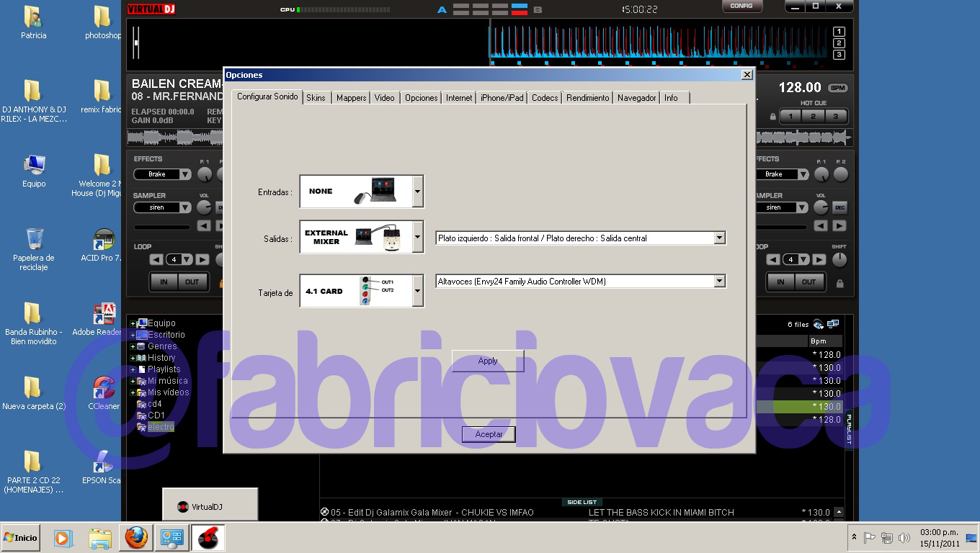Click the monitors icon beside 6 files
The height and width of the screenshot is (553, 980).
[x=833, y=325]
